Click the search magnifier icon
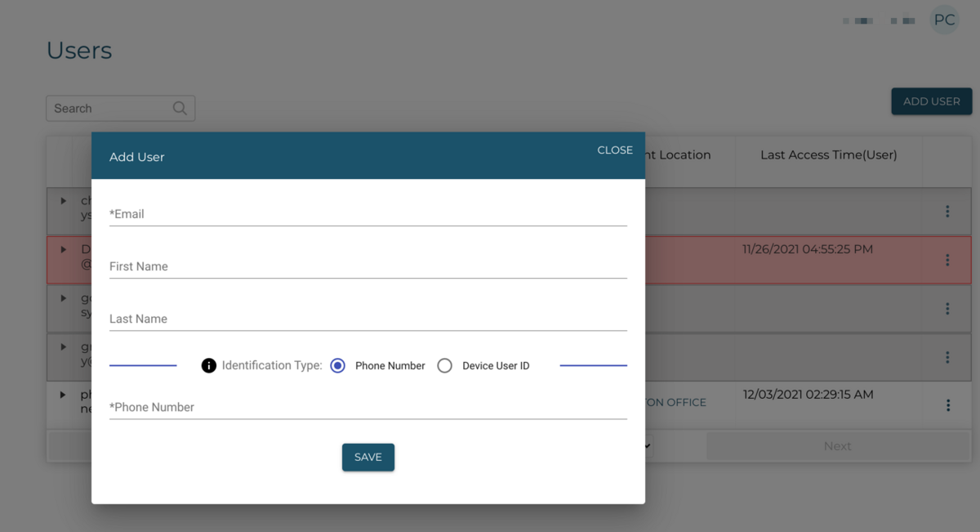Viewport: 980px width, 532px height. click(180, 108)
